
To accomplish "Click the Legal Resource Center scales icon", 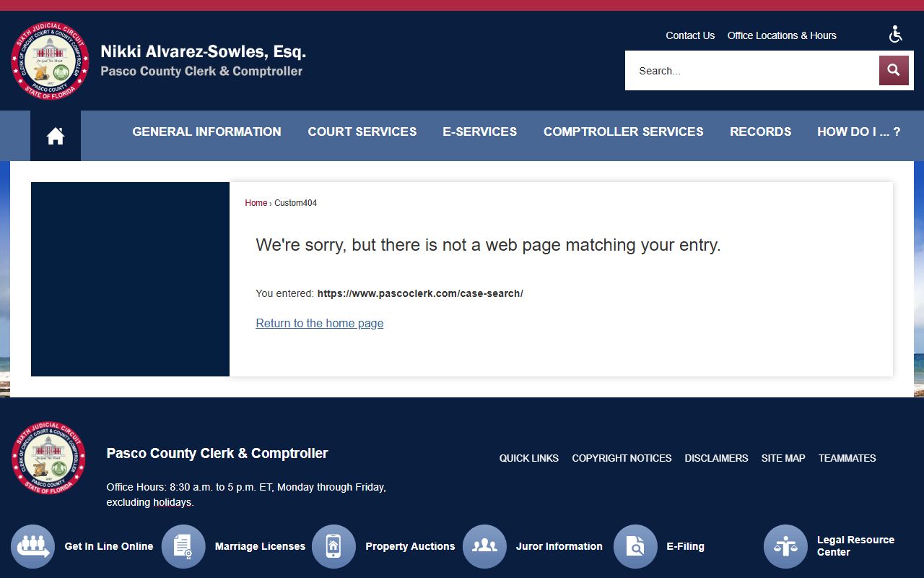I will (x=785, y=546).
